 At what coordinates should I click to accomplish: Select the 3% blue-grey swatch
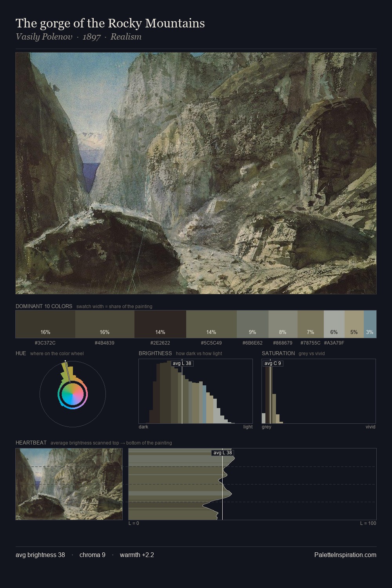(370, 324)
